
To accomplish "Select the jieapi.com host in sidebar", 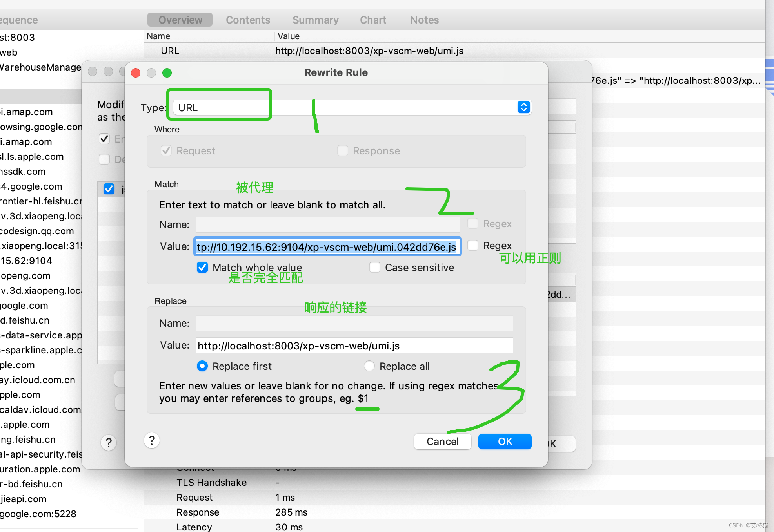I will coord(24,499).
